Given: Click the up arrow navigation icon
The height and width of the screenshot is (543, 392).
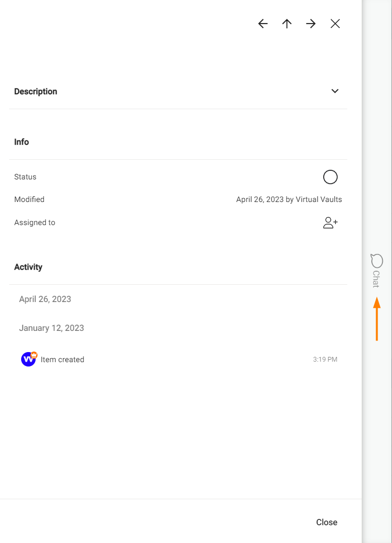Looking at the screenshot, I should (x=287, y=24).
